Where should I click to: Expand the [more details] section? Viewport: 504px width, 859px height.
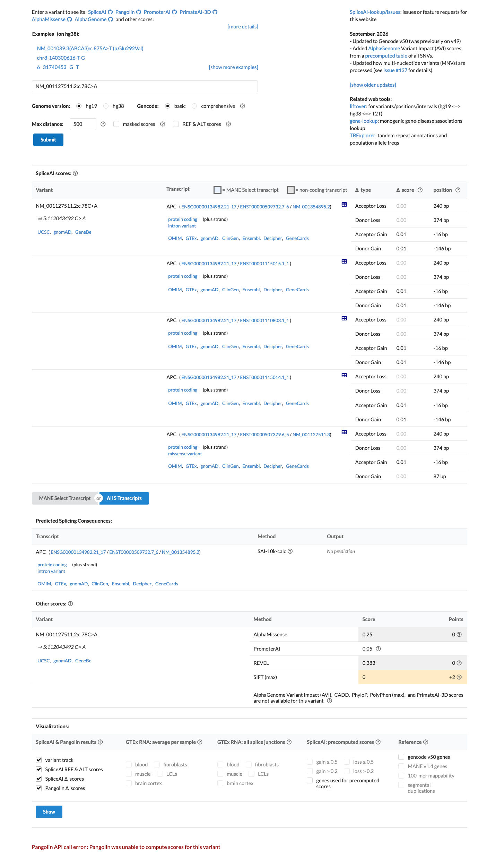click(x=243, y=27)
